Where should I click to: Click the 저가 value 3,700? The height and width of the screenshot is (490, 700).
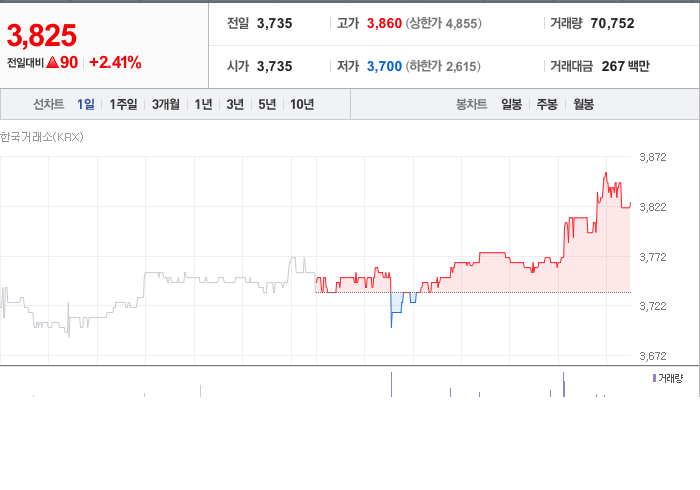(384, 66)
